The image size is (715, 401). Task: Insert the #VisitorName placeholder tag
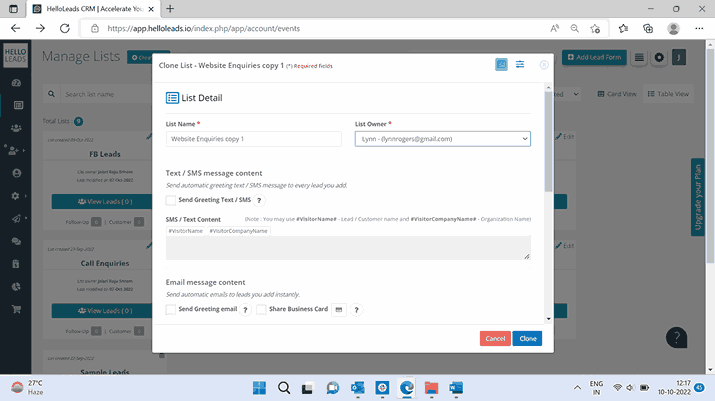click(x=186, y=231)
